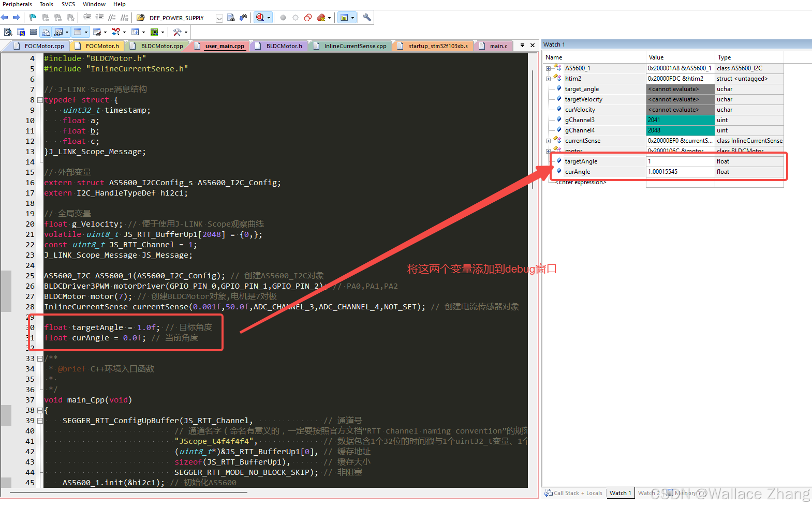The image size is (812, 508).
Task: Comment selection toolbar icon
Action: tap(112, 18)
